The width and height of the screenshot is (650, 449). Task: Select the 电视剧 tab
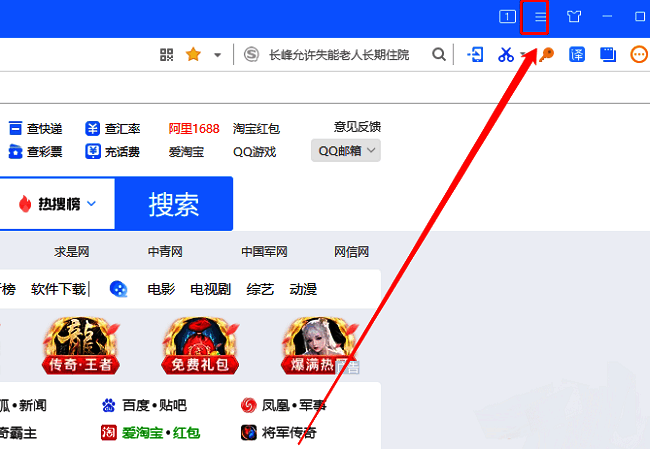(211, 289)
